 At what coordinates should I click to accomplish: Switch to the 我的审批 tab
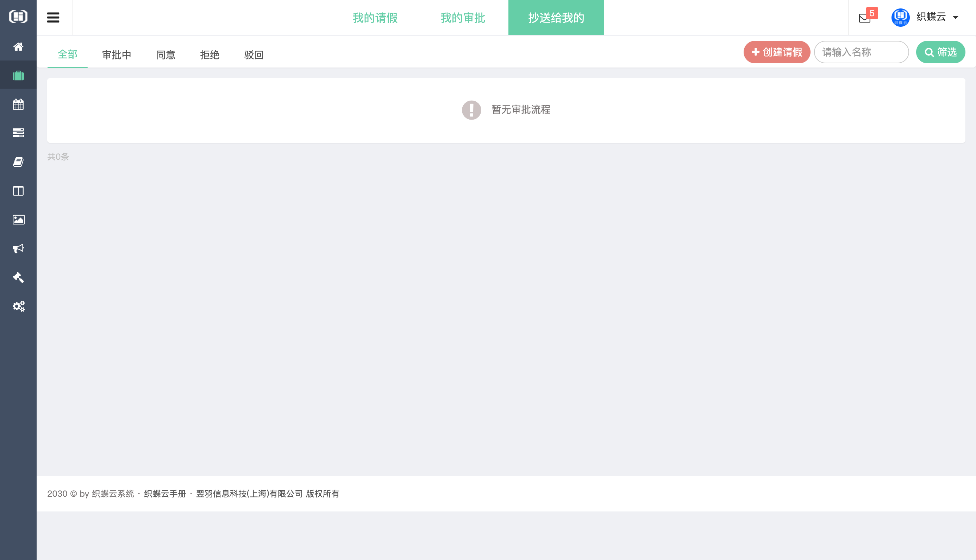point(463,18)
